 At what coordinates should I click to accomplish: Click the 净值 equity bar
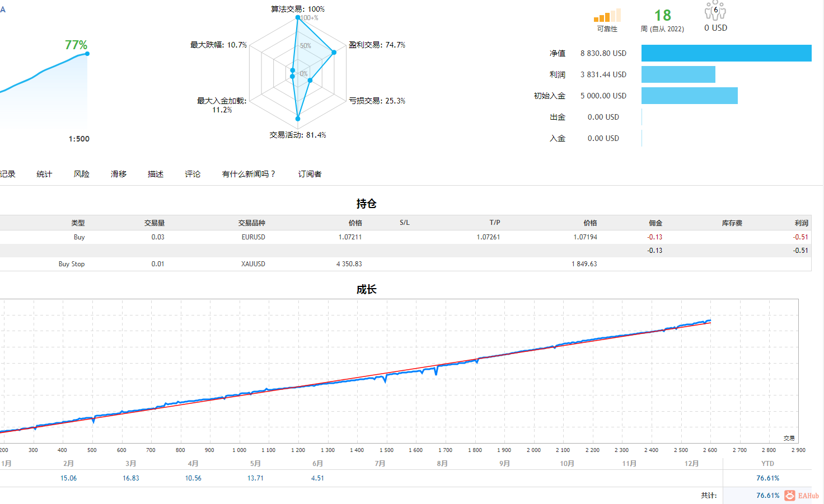[x=727, y=53]
